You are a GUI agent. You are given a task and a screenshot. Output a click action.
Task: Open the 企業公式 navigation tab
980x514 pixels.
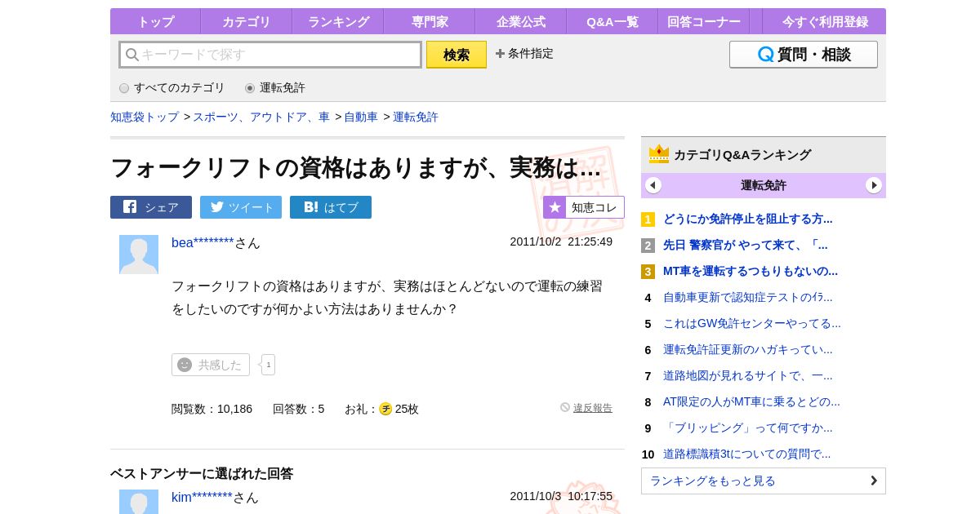(521, 22)
